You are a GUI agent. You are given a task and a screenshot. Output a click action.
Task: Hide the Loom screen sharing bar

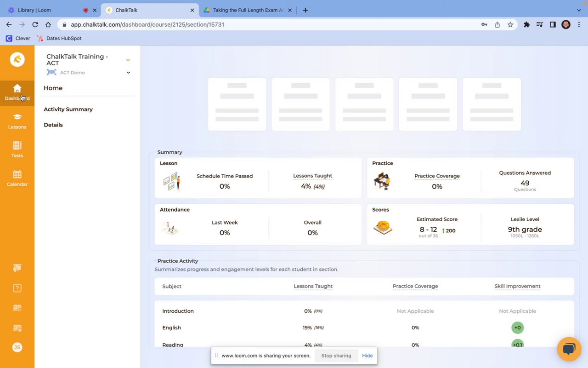click(367, 356)
